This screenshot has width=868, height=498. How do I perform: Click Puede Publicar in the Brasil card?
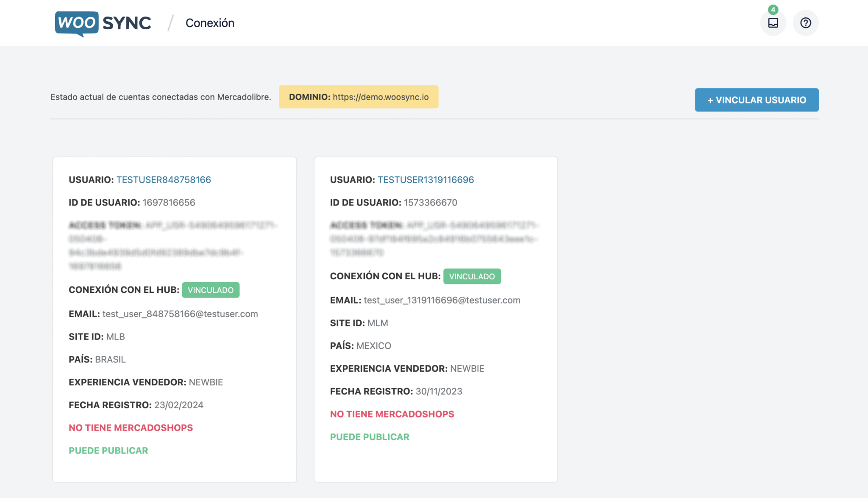[108, 451]
